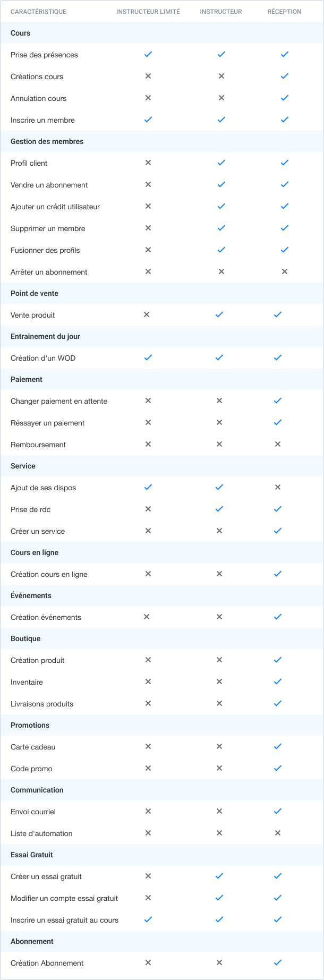This screenshot has width=324, height=980.
Task: Click Instructeur checkmark for Créer un essai gratuit
Action: tap(219, 876)
